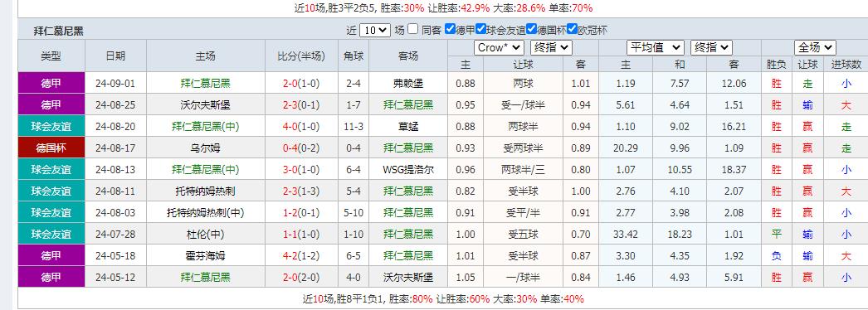Click the date 24-08-17
This screenshot has width=868, height=310.
115,148
